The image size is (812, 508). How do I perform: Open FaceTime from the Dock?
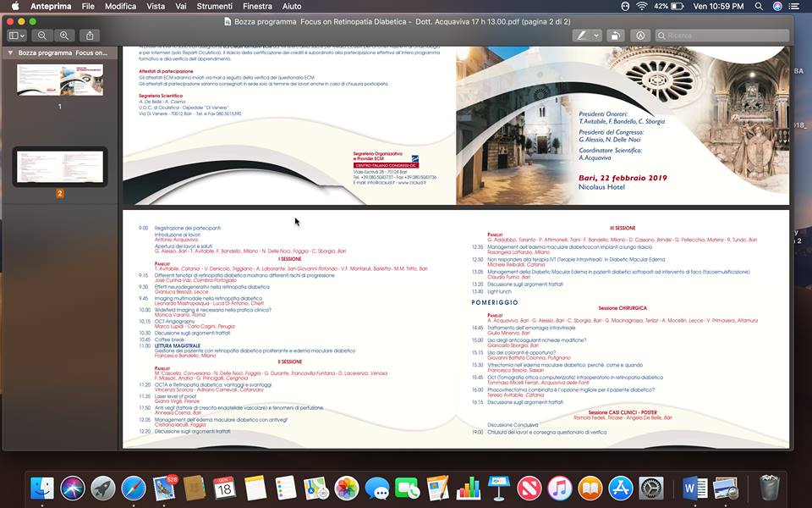[x=408, y=488]
